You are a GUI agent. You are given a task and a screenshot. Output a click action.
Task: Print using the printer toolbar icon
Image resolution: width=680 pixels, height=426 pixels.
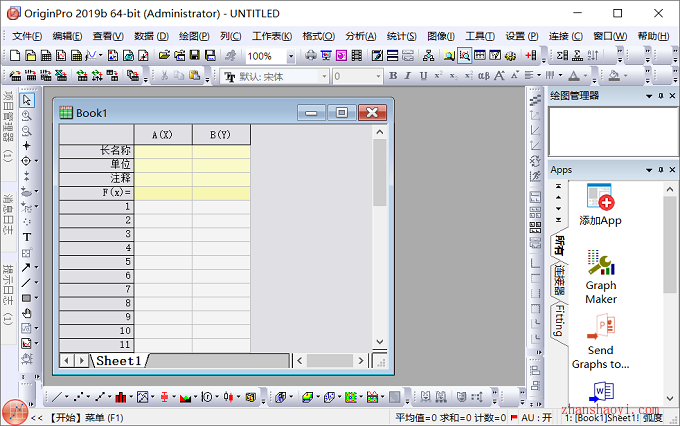[311, 56]
